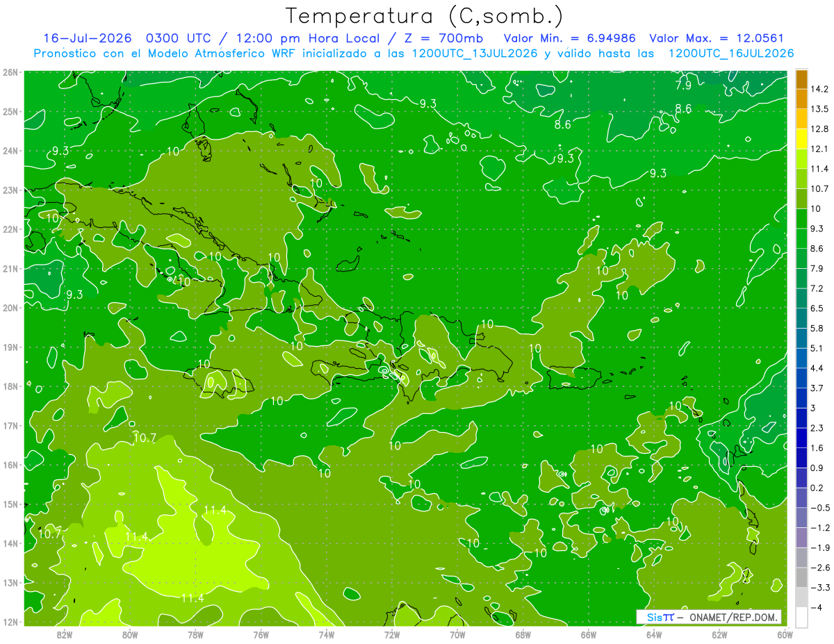This screenshot has width=834, height=644.
Task: Click the 14N latitude axis label
Action: [10, 543]
